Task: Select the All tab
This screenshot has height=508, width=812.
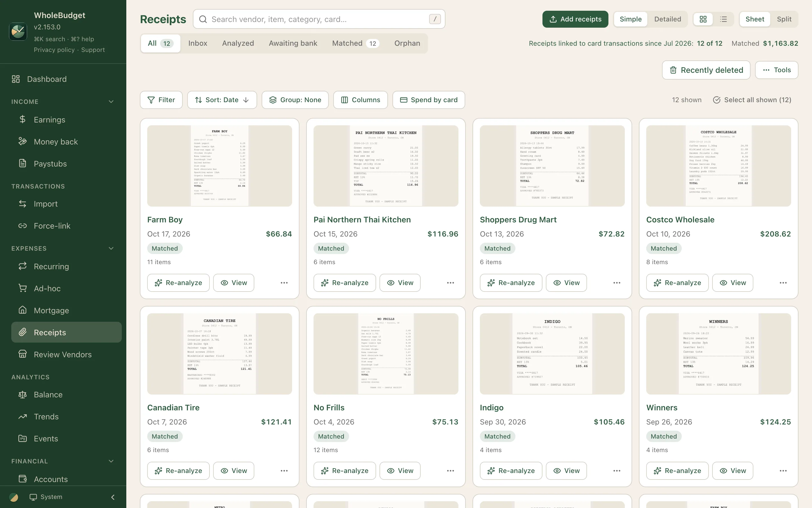Action: (160, 43)
